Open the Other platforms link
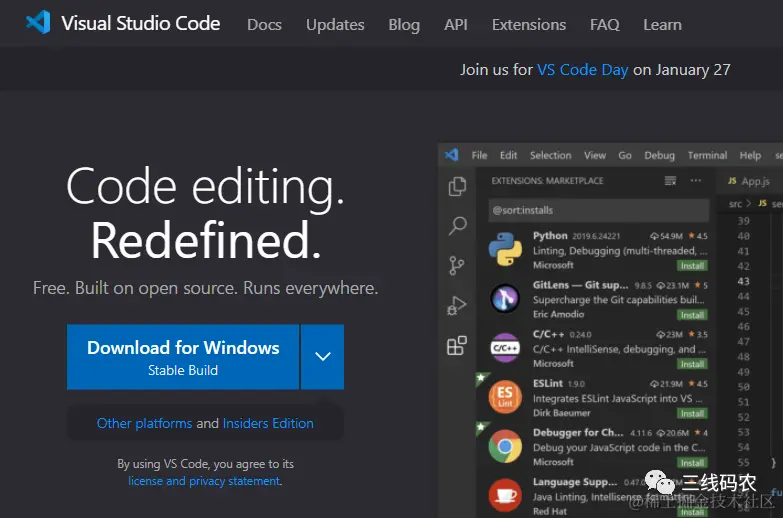The height and width of the screenshot is (518, 783). click(144, 423)
